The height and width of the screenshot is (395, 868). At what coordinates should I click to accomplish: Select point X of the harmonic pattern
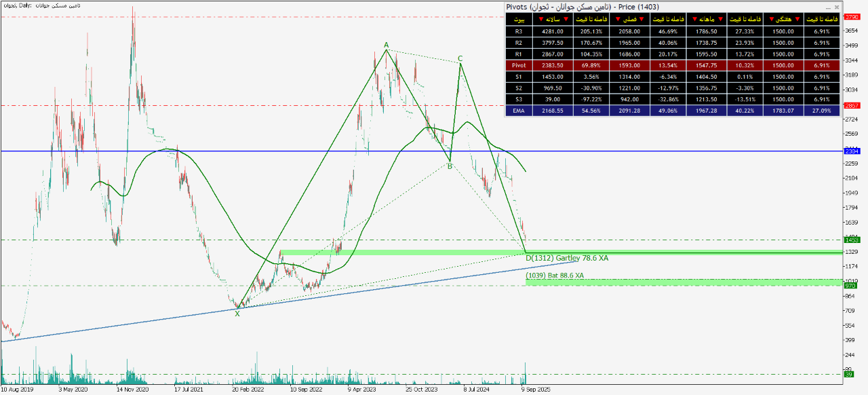(x=237, y=314)
